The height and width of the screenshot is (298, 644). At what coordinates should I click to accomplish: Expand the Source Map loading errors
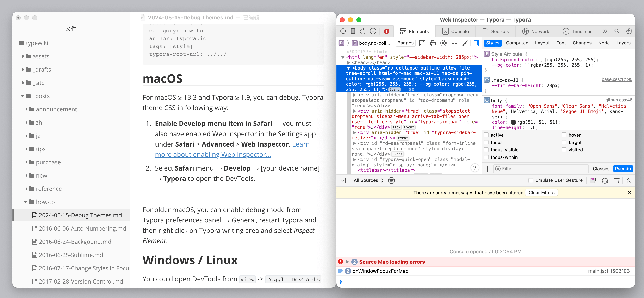pos(348,261)
